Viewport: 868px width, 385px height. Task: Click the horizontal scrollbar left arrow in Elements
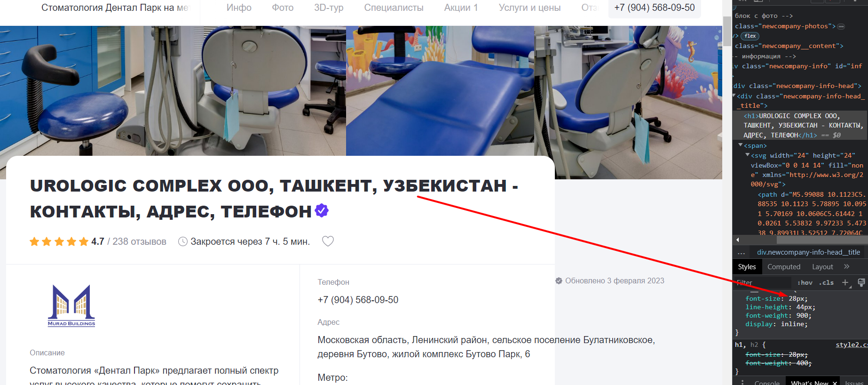[737, 240]
